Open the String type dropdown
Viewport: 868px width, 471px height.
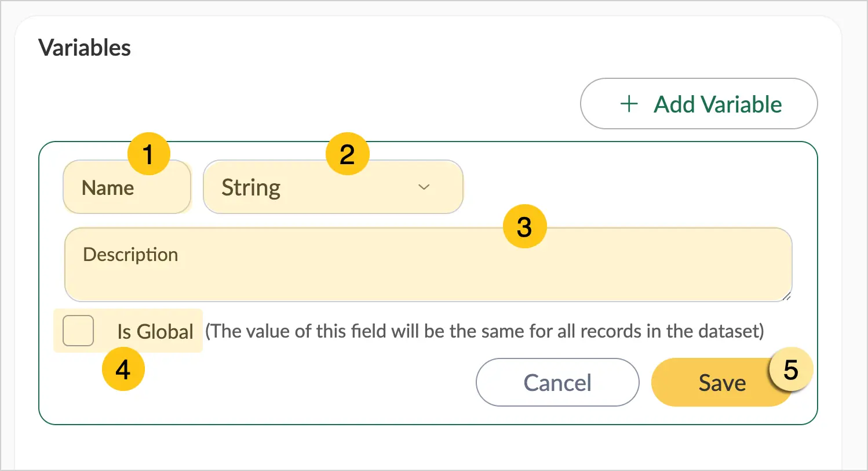point(333,187)
